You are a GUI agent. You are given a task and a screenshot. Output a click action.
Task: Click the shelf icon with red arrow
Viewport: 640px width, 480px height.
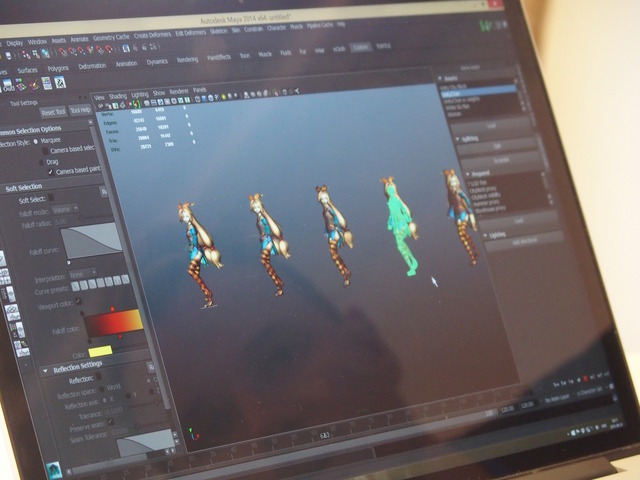(34, 84)
